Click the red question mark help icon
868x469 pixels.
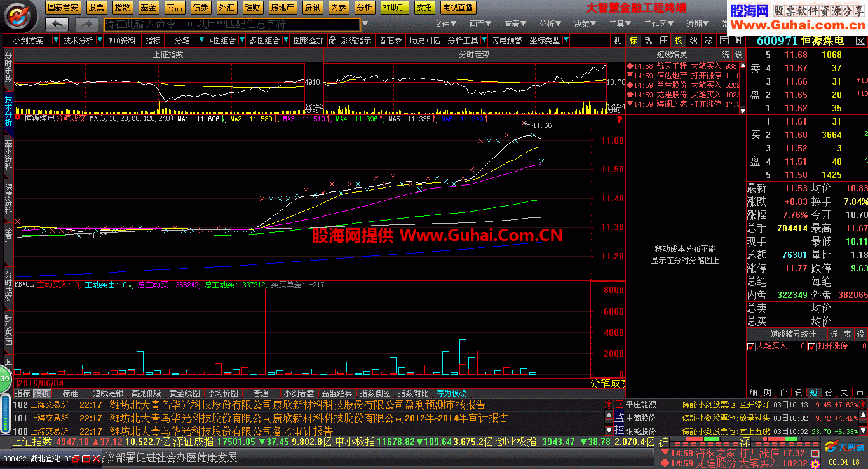pyautogui.click(x=619, y=119)
